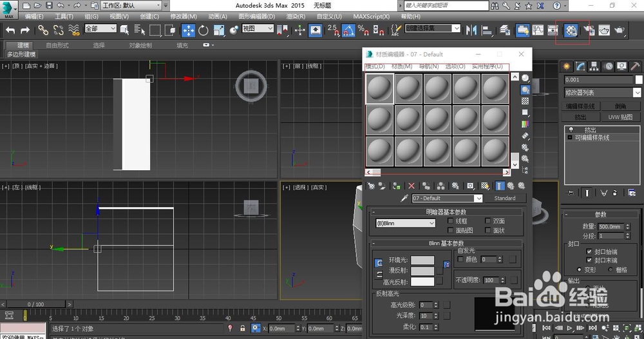
Task: Toggle ambient-diffuse color lock button
Action: (379, 263)
